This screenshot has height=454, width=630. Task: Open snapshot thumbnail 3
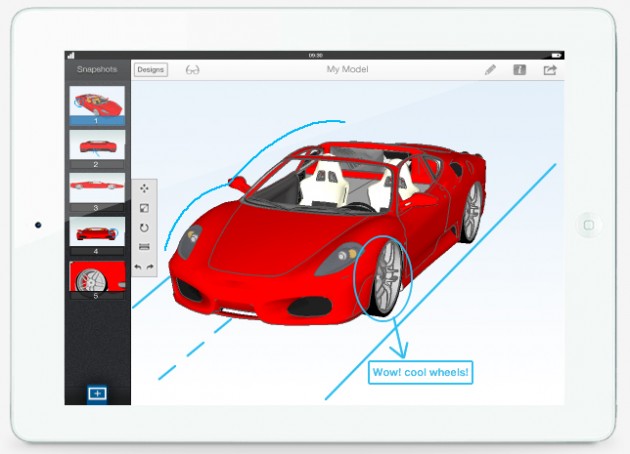click(97, 192)
